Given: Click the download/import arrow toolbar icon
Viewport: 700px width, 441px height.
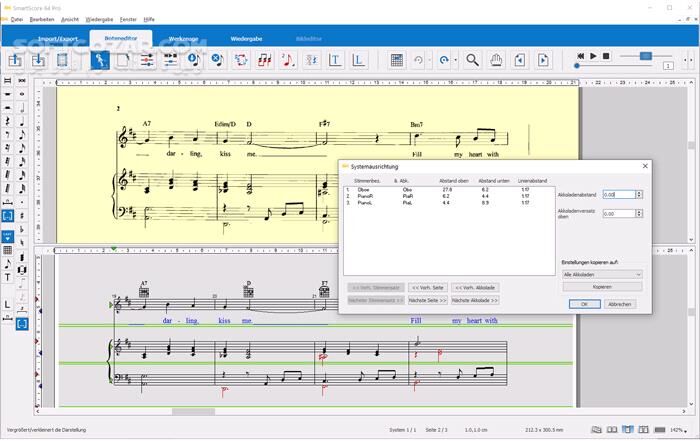Looking at the screenshot, I should point(38,60).
